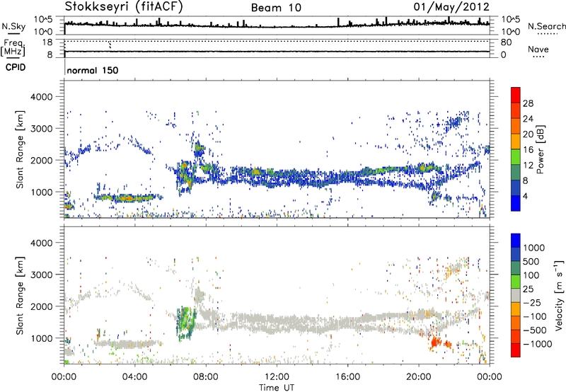The image size is (566, 392).
Task: Click the 1000 km tick in power panel
Action: 42,192
